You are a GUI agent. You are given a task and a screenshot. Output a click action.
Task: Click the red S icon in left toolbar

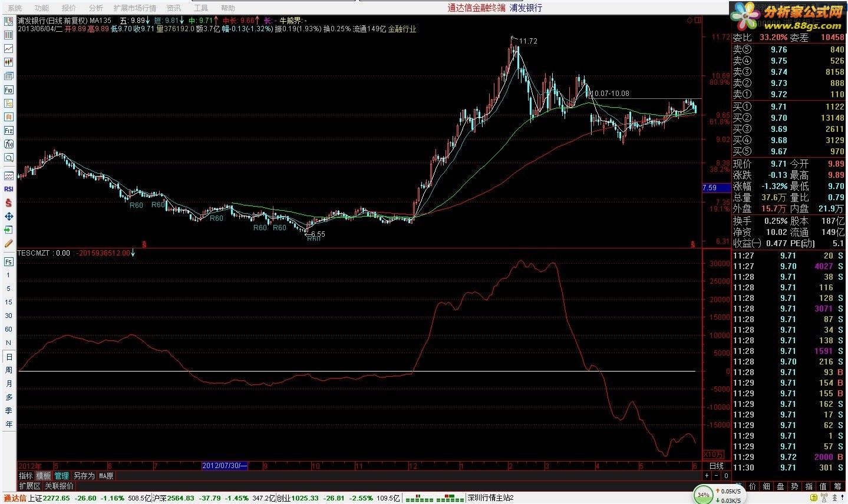(9, 203)
